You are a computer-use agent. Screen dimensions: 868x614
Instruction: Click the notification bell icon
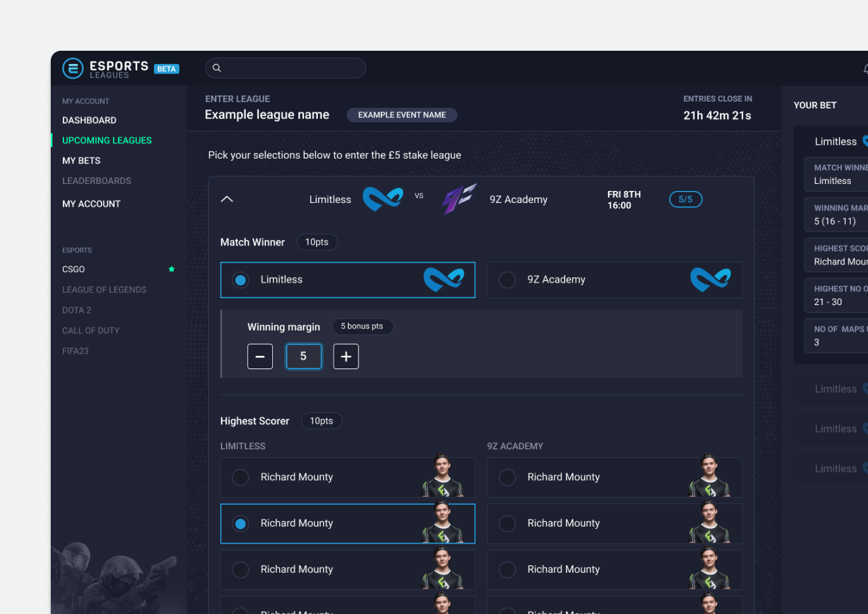[x=865, y=69]
